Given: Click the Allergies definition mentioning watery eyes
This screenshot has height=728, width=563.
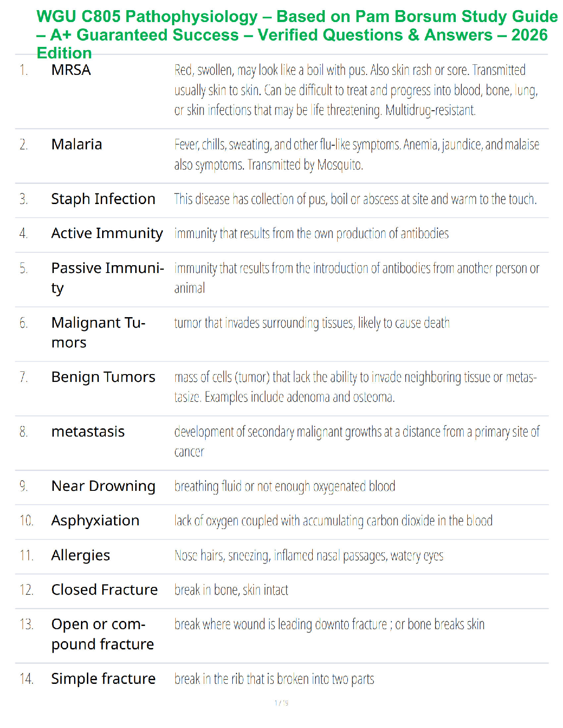Looking at the screenshot, I should pyautogui.click(x=309, y=556).
